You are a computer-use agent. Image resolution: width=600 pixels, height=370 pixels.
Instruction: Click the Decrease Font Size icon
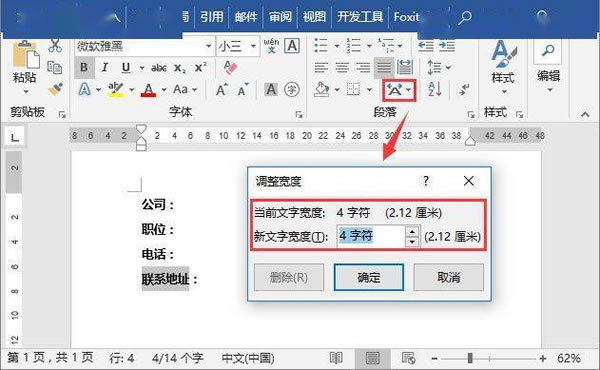click(242, 90)
